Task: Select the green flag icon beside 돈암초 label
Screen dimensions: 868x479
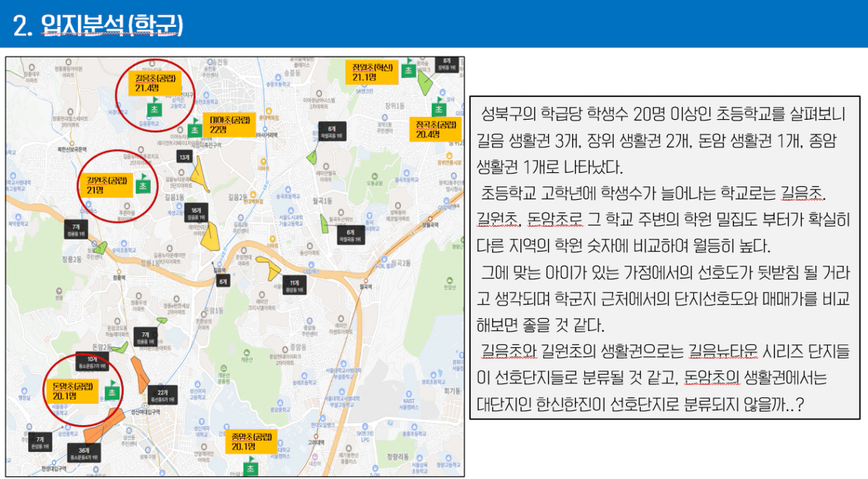Action: click(x=113, y=390)
